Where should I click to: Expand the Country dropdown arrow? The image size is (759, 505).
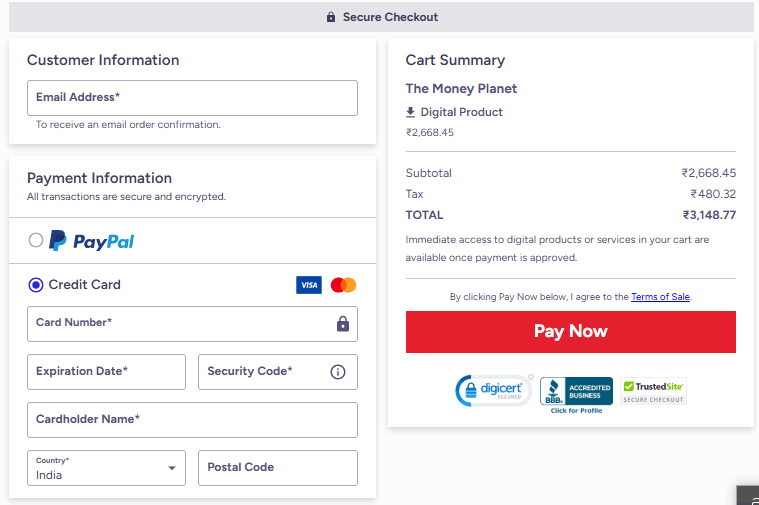click(172, 468)
